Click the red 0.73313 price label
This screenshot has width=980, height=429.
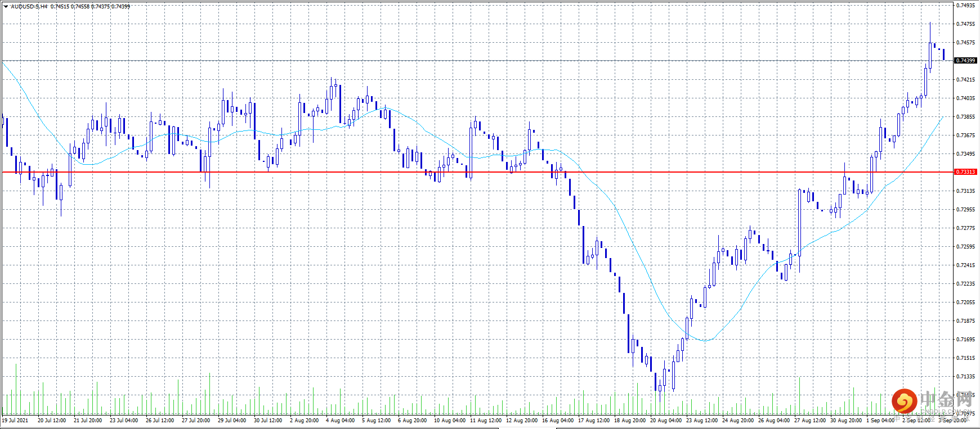(x=966, y=172)
